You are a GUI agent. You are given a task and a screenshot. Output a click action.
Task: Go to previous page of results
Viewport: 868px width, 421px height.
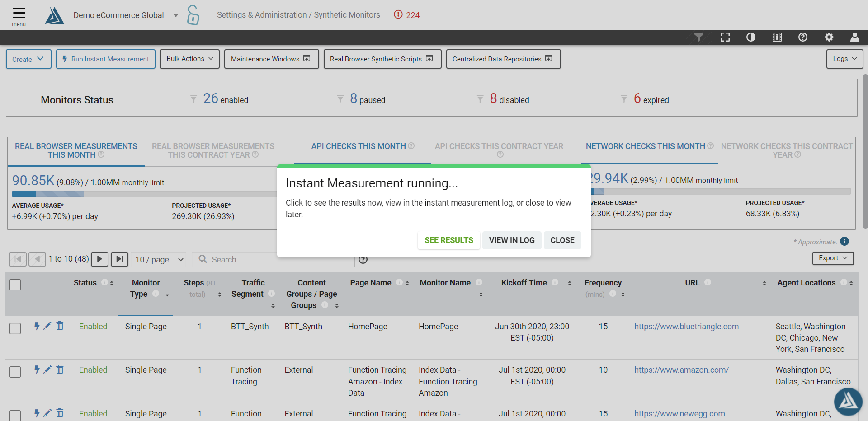tap(37, 259)
